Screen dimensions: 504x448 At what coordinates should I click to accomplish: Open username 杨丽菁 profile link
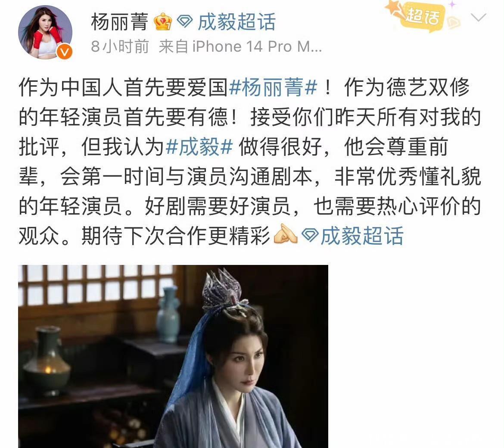[x=120, y=22]
